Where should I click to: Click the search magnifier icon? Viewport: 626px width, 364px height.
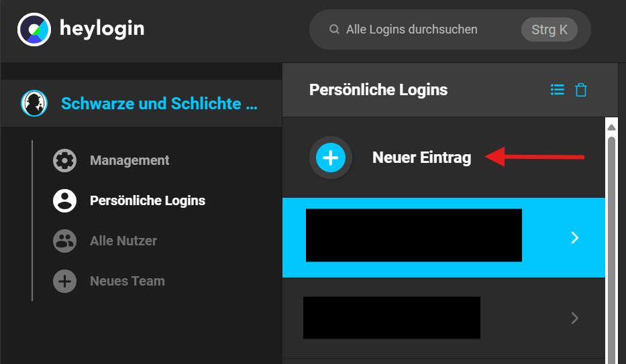[333, 29]
